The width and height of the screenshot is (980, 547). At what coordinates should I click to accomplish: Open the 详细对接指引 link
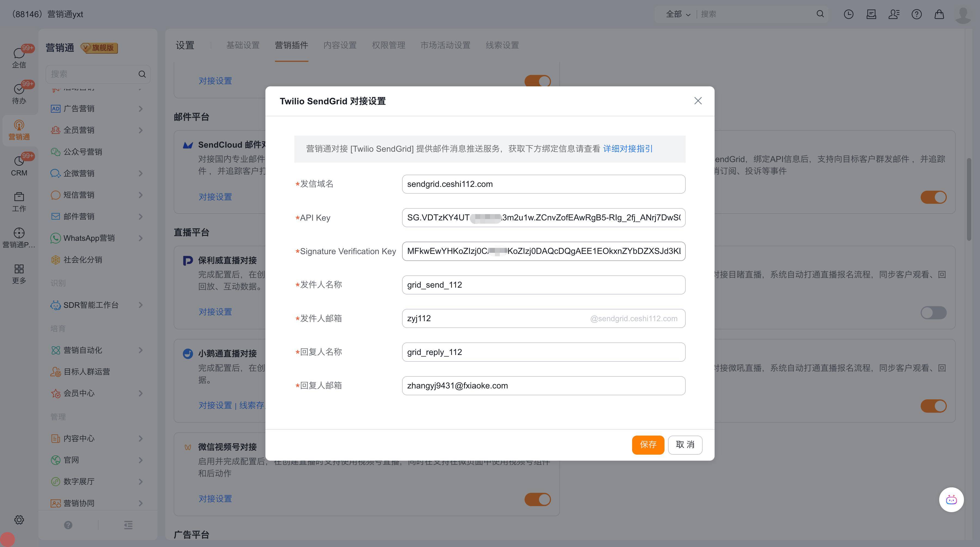tap(628, 148)
